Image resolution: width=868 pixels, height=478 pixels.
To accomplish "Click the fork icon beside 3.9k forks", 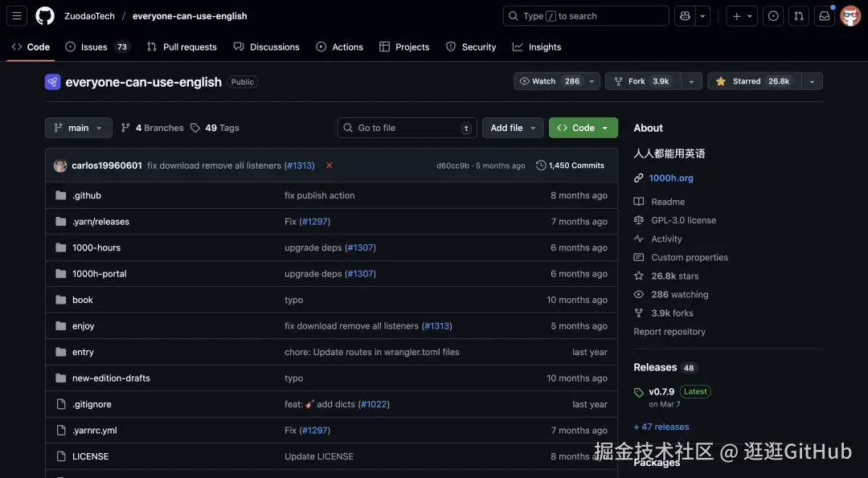I will click(639, 313).
